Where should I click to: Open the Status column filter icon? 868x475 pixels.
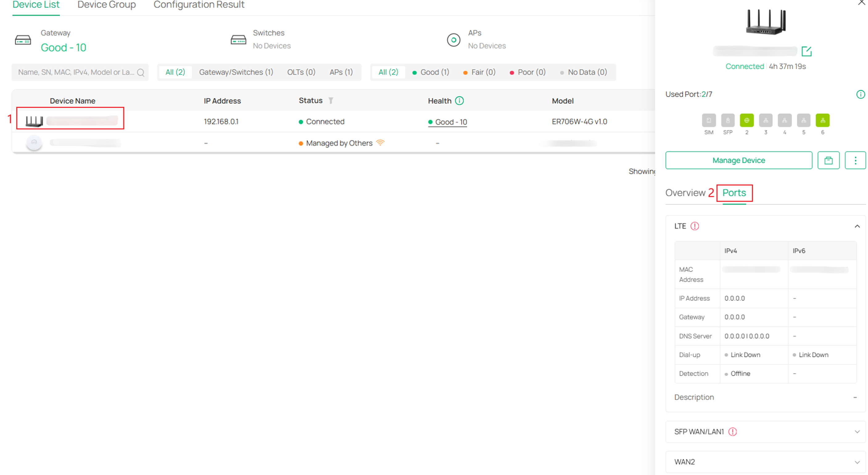[331, 100]
